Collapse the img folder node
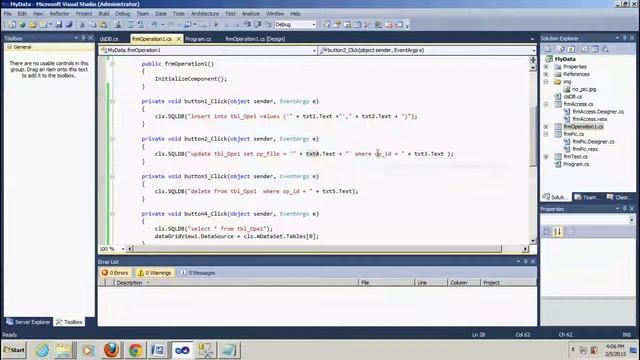This screenshot has height=360, width=640. click(x=546, y=82)
